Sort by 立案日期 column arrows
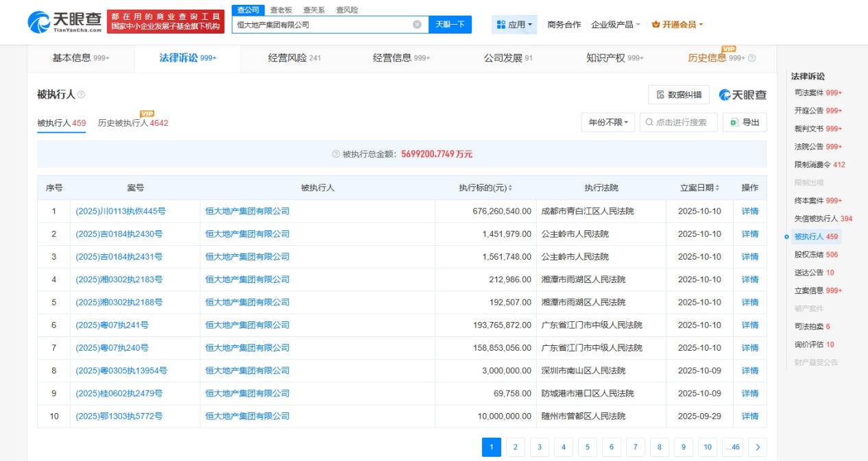This screenshot has height=461, width=868. tap(718, 188)
